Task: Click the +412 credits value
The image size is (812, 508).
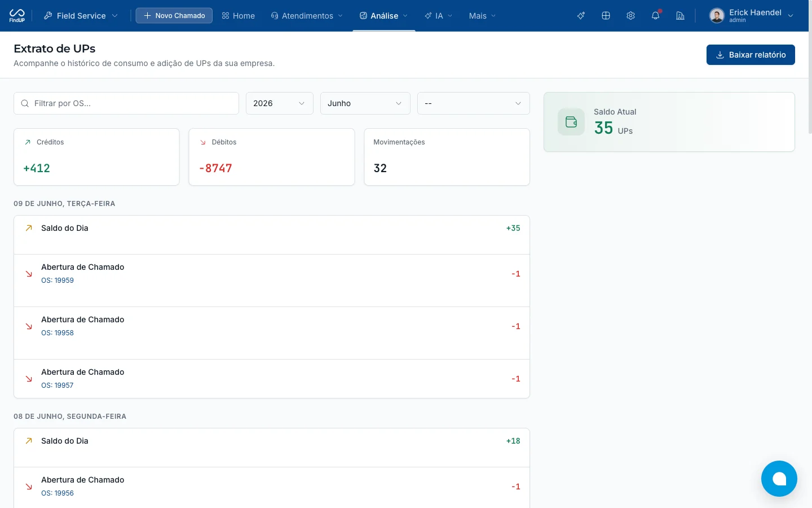Action: click(x=37, y=168)
